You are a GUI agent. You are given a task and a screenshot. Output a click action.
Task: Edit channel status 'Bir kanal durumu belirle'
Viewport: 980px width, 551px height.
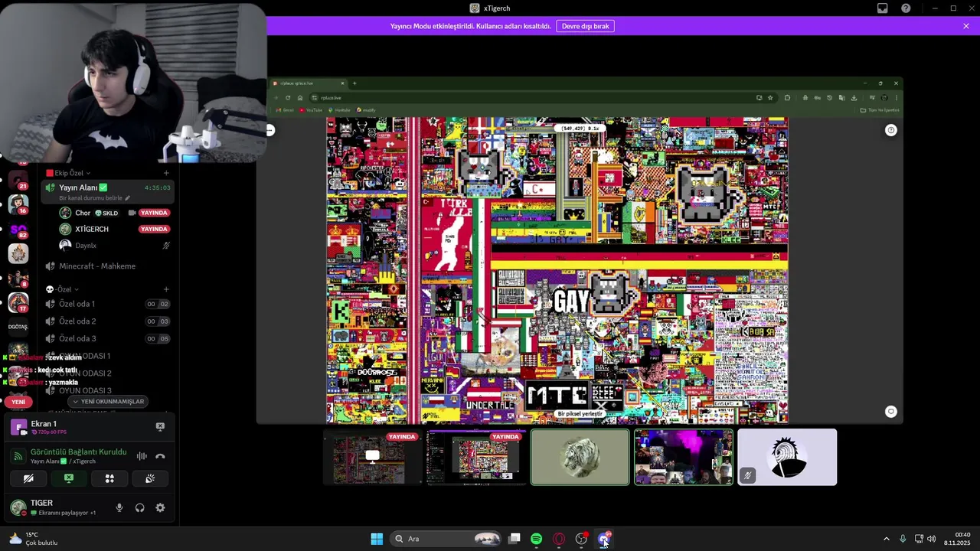pos(94,198)
